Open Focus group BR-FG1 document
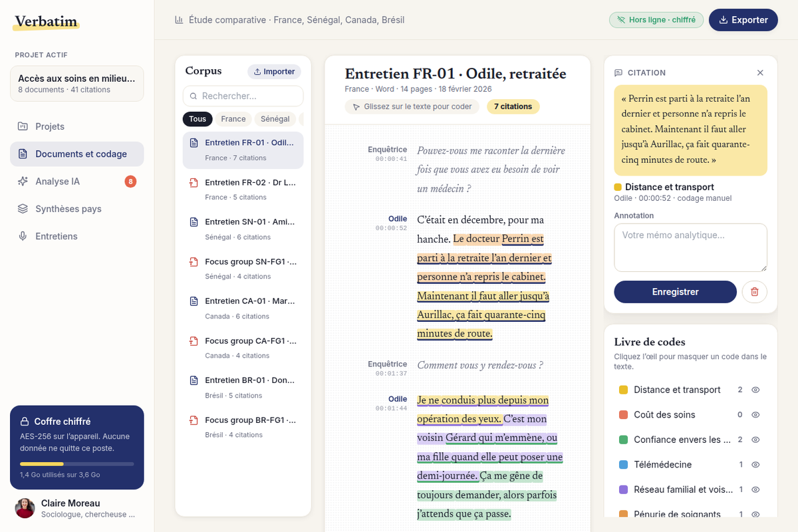Viewport: 798px width, 532px height. click(243, 427)
